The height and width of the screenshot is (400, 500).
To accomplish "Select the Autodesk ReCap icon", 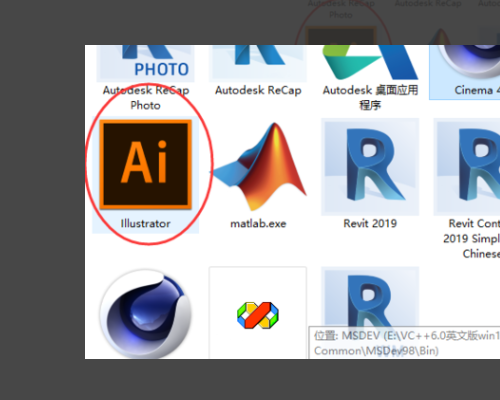I will click(258, 63).
